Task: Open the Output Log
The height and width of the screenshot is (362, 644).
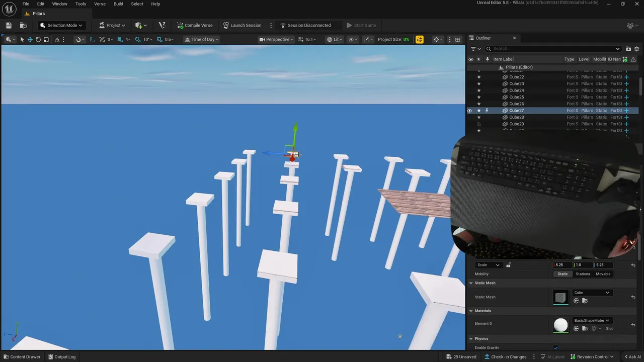Action: (61, 357)
